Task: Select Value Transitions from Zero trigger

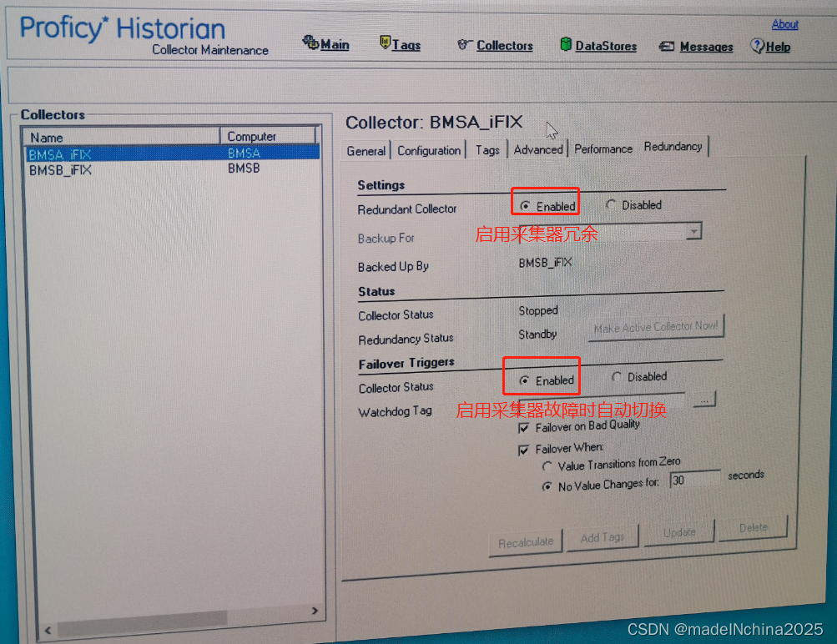Action: click(x=549, y=465)
